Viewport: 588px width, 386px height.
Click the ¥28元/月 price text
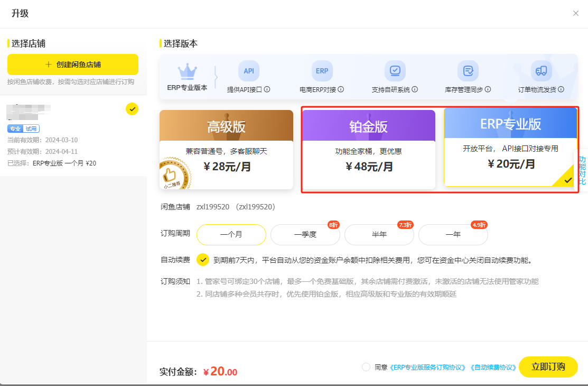click(227, 167)
